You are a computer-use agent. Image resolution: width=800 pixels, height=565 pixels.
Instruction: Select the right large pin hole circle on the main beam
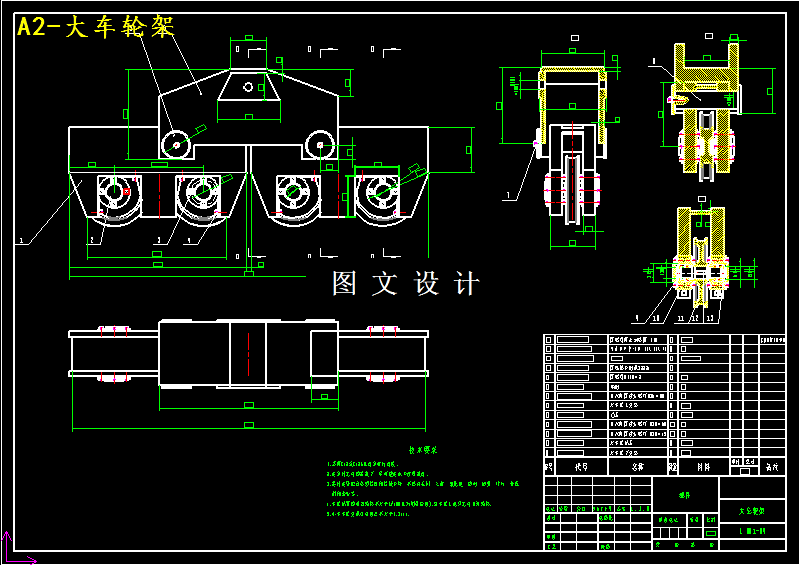coord(319,145)
